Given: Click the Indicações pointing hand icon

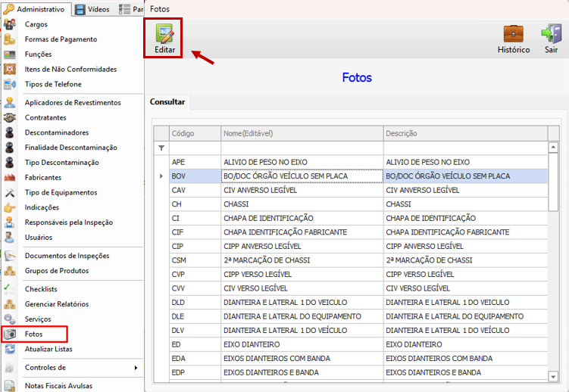Looking at the screenshot, I should pyautogui.click(x=9, y=207).
